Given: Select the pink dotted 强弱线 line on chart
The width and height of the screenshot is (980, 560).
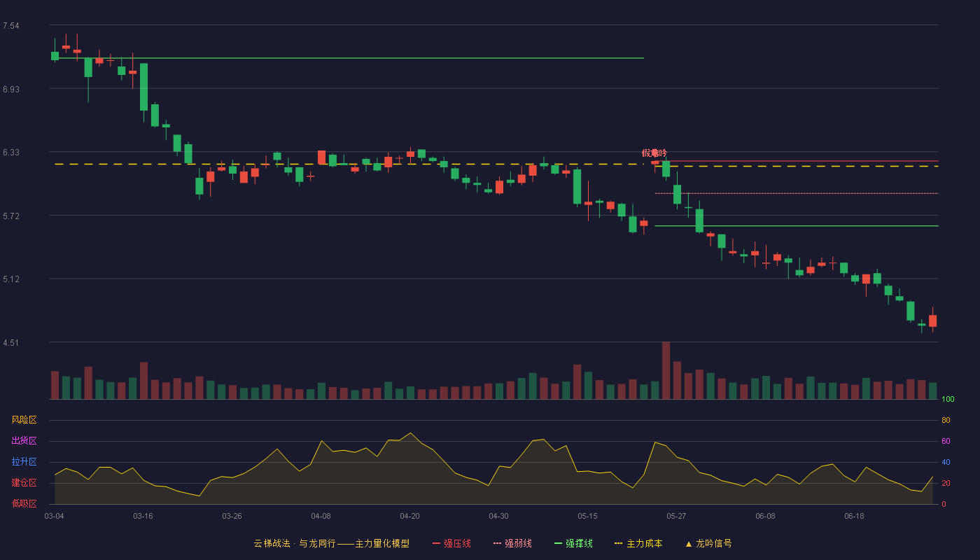Looking at the screenshot, I should tap(797, 193).
